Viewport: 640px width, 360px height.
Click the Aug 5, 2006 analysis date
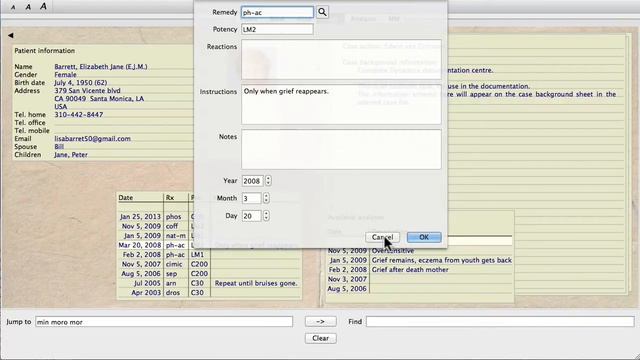point(347,289)
